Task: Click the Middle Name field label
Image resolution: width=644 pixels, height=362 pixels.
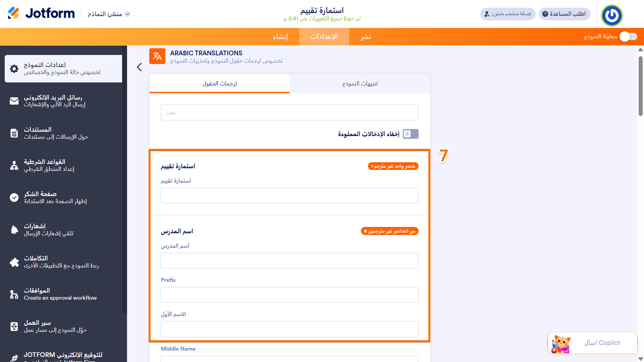Action: pyautogui.click(x=178, y=349)
